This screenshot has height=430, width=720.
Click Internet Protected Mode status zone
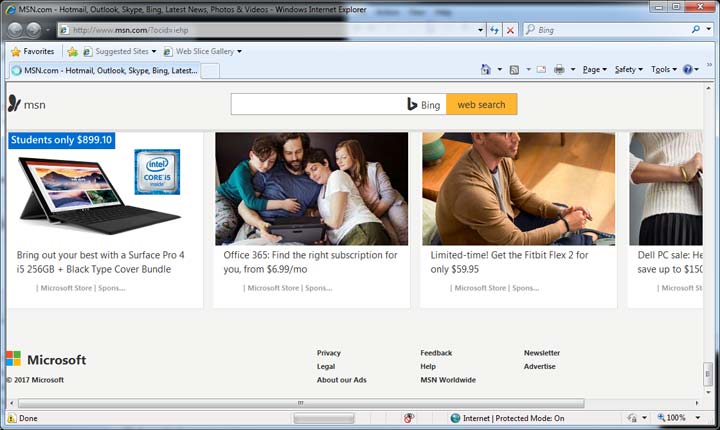(x=507, y=418)
